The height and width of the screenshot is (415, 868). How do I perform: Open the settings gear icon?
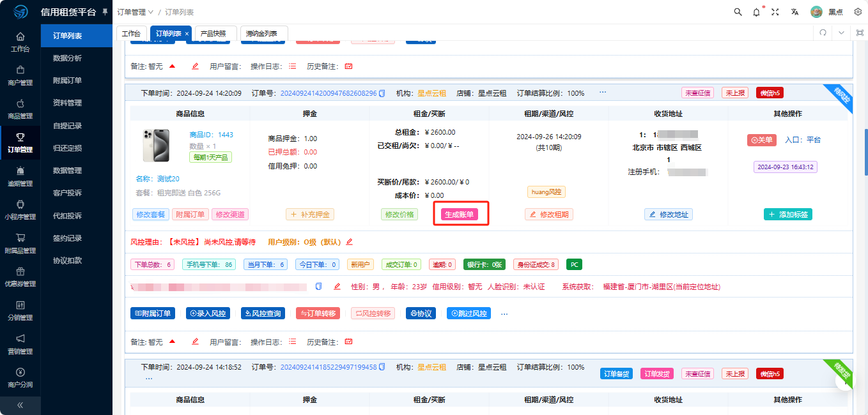(858, 12)
